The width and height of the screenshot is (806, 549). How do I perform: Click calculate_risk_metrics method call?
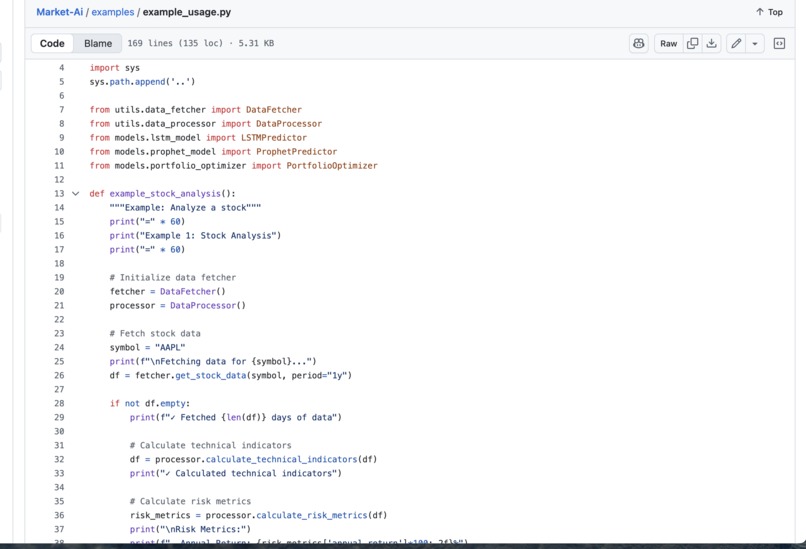[x=312, y=515]
